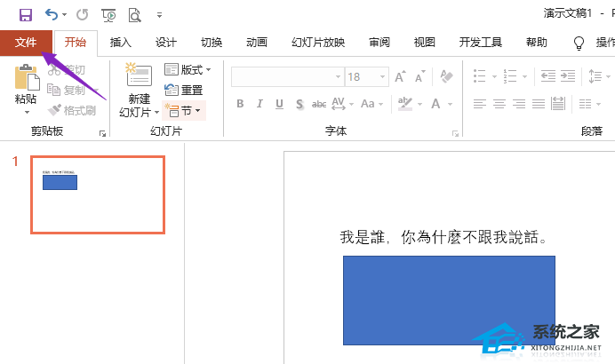Open the 开发工具 tab

481,43
